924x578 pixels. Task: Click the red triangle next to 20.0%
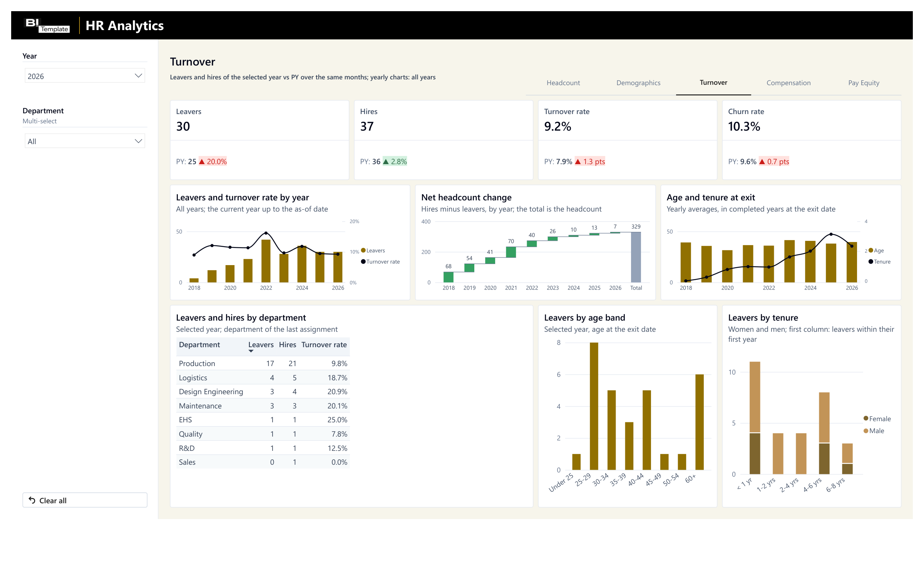coord(202,161)
